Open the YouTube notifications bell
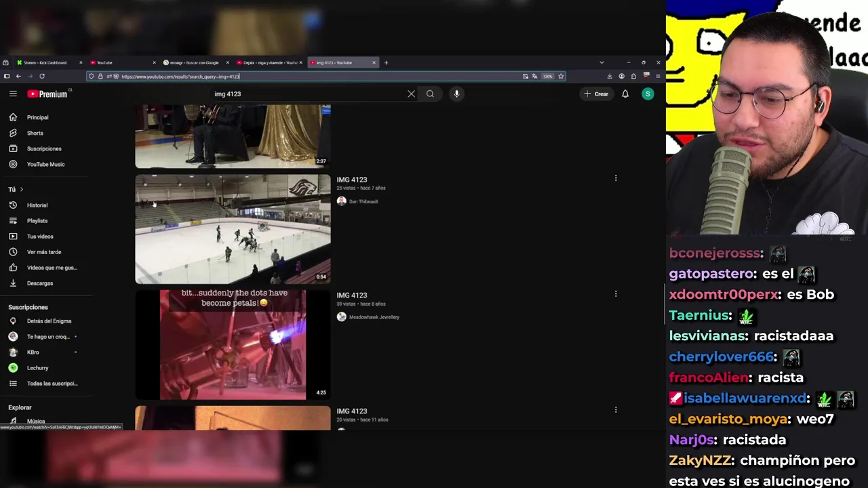 pos(625,94)
